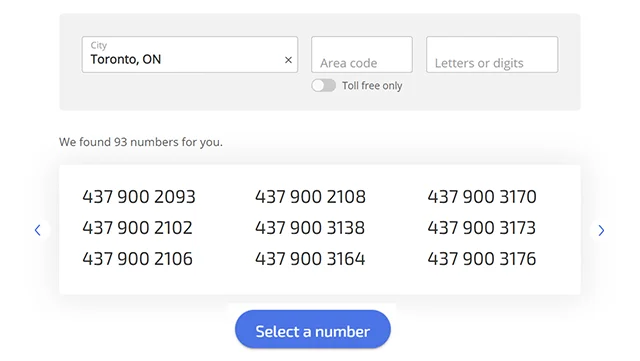This screenshot has height=361, width=640.
Task: Select number 437 900 3173
Action: [482, 227]
